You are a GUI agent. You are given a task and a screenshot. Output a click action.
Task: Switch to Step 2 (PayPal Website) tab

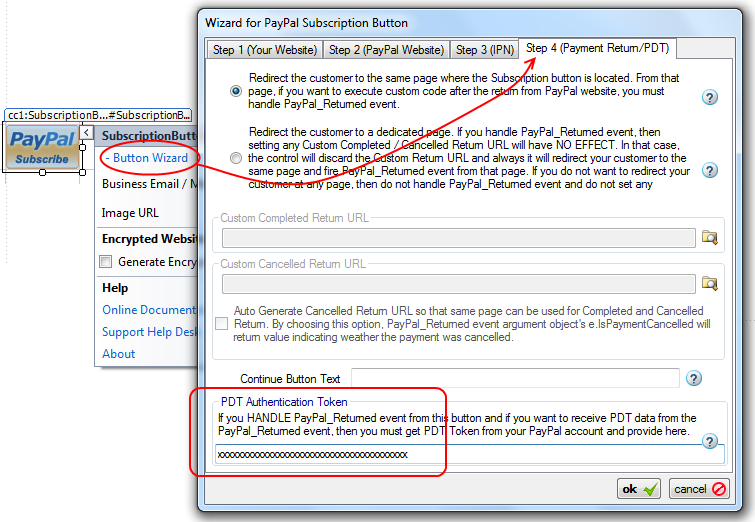coord(386,50)
